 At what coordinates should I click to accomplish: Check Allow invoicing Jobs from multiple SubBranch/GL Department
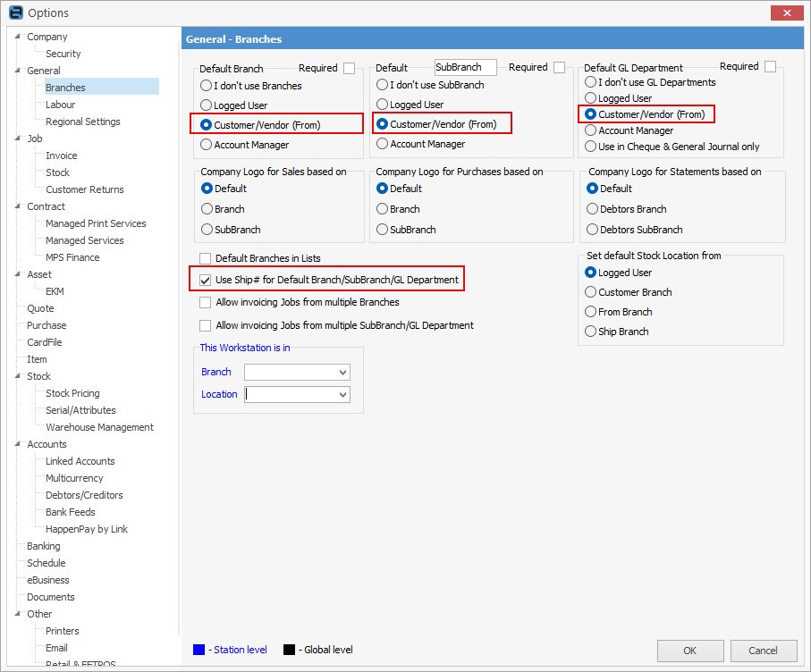pos(206,325)
